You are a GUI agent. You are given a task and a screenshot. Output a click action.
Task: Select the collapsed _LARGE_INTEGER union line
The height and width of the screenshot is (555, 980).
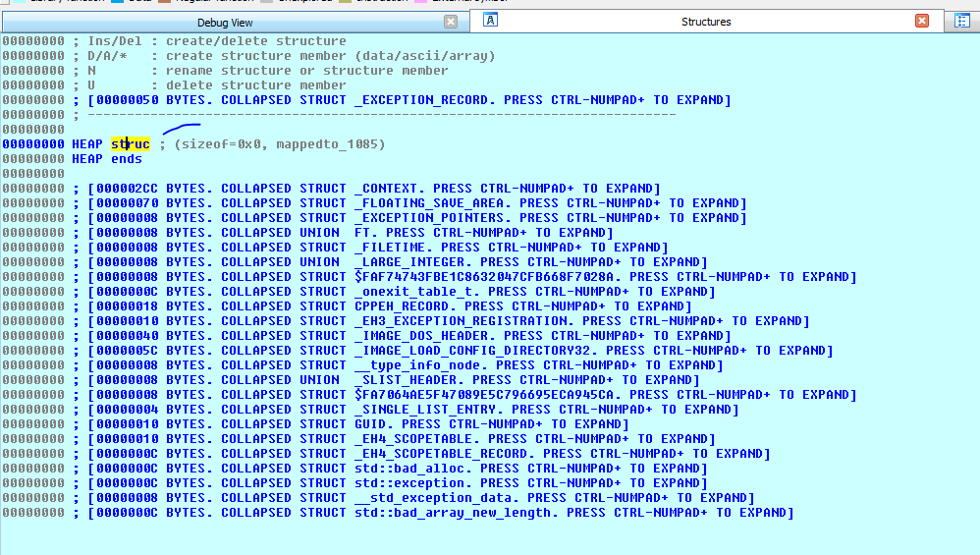pyautogui.click(x=393, y=262)
